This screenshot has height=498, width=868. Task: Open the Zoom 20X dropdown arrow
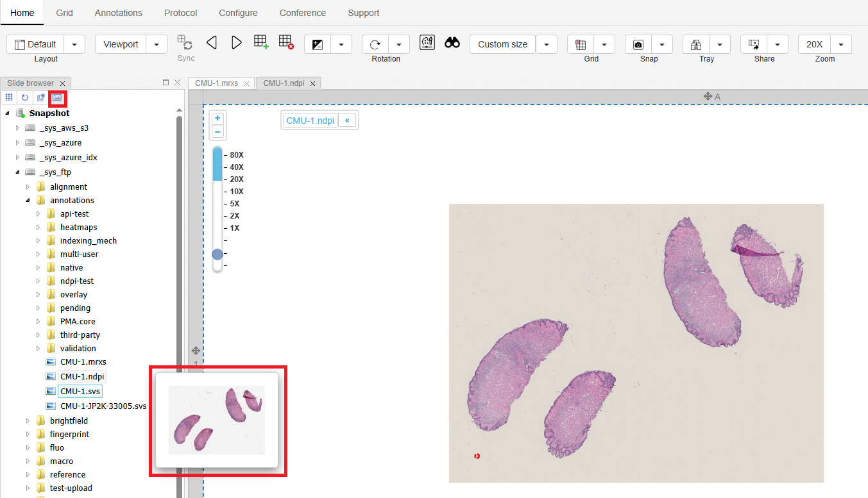pyautogui.click(x=841, y=44)
